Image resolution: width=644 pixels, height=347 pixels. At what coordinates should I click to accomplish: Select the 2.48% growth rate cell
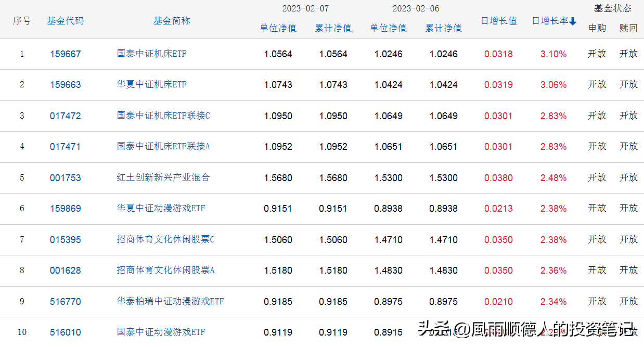pyautogui.click(x=553, y=178)
